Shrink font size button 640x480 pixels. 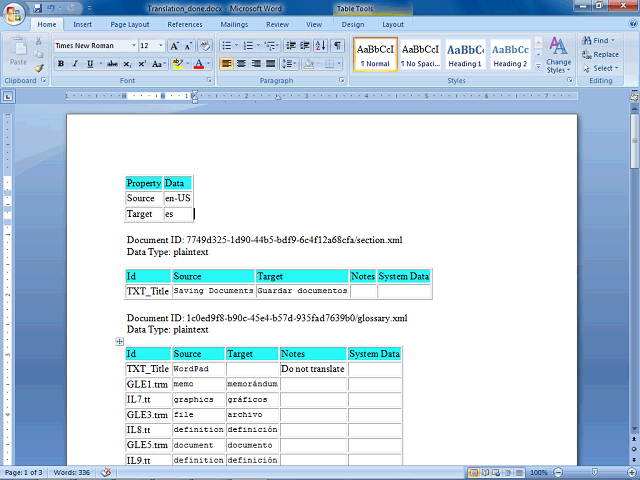(188, 46)
